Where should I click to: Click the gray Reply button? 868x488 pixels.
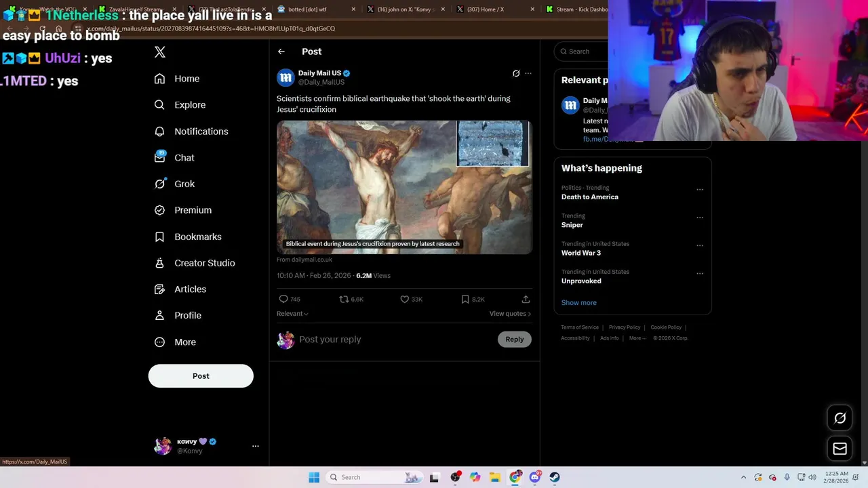pyautogui.click(x=515, y=340)
